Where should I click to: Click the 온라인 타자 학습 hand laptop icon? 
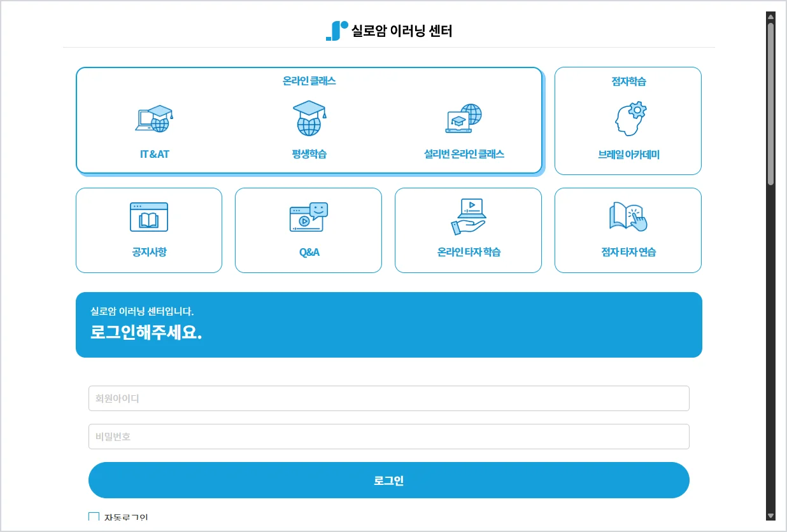pyautogui.click(x=469, y=217)
